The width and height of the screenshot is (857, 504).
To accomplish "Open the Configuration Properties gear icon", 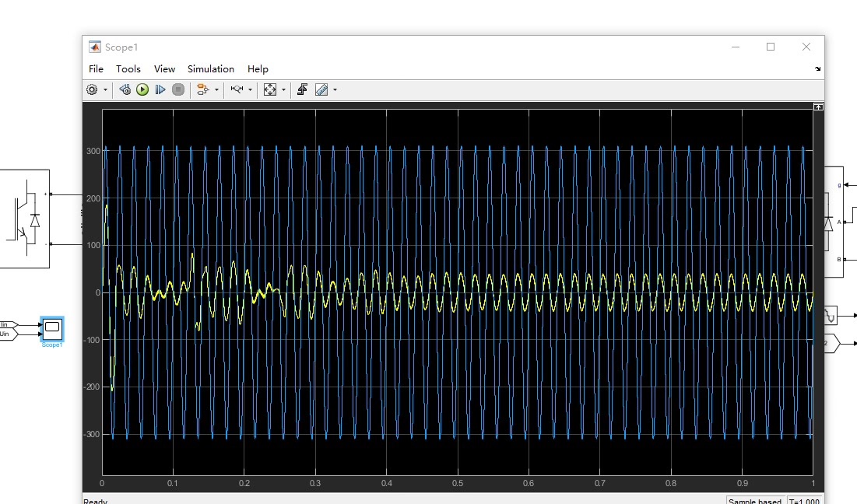I will click(x=92, y=89).
